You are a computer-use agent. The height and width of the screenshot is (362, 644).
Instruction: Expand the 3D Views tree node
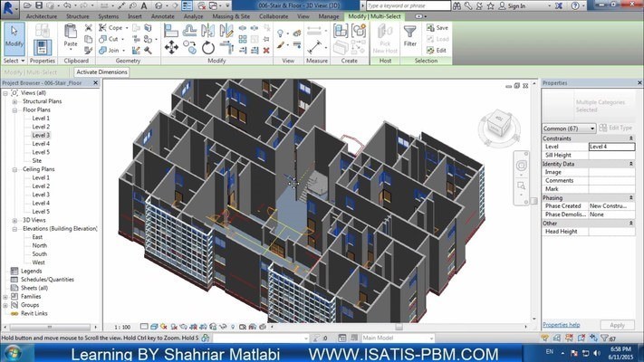click(14, 220)
